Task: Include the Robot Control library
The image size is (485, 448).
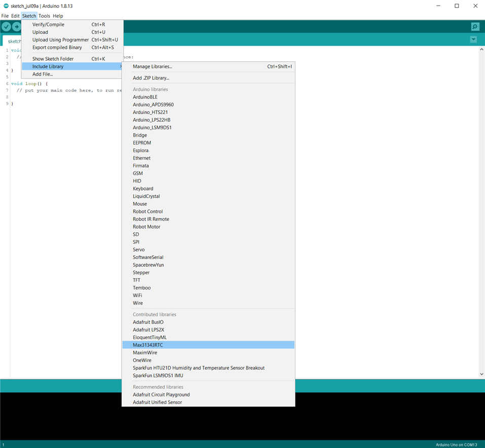Action: click(208, 212)
